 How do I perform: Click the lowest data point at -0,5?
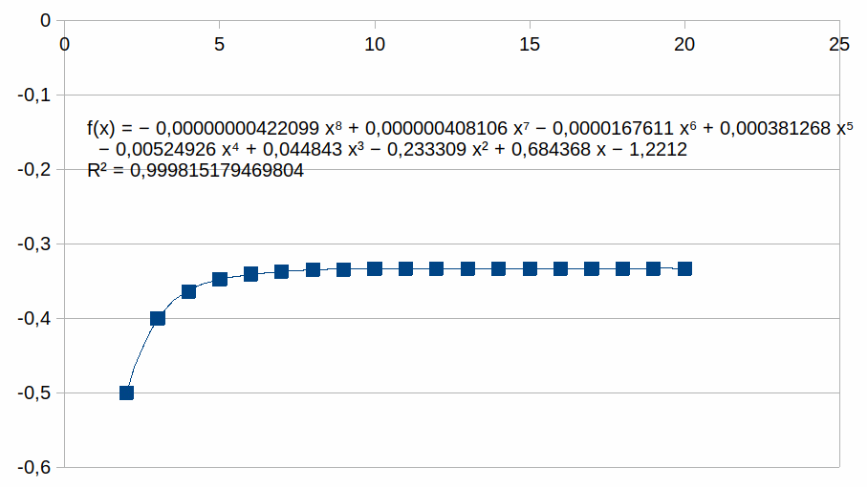pos(126,393)
